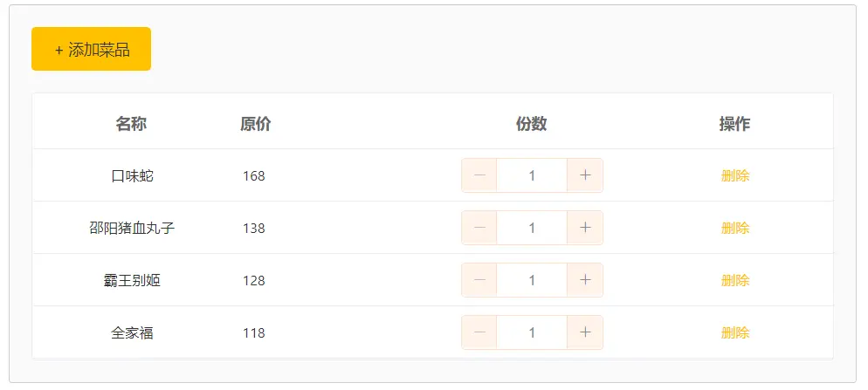Focus the quantity field for 口味蛇
The width and height of the screenshot is (868, 390).
pos(532,175)
